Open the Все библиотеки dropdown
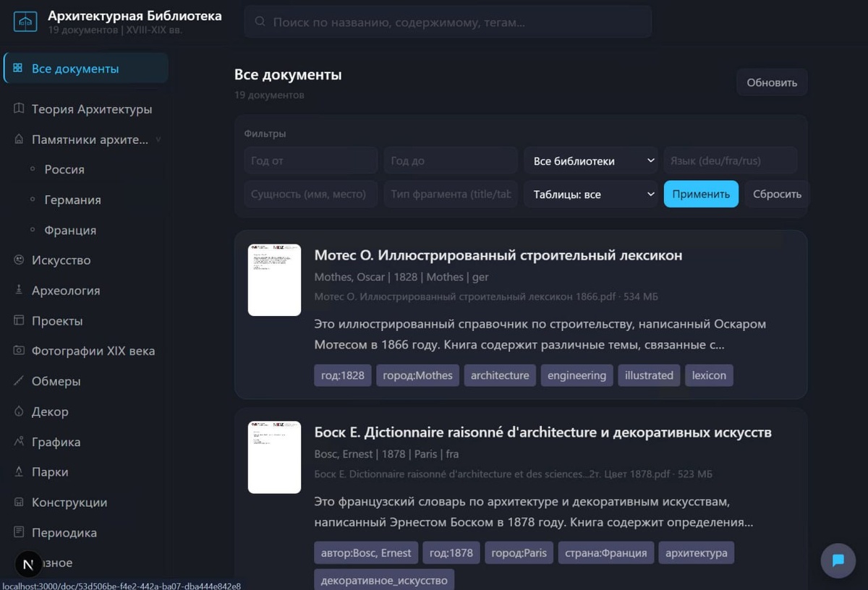The height and width of the screenshot is (590, 868). [591, 161]
